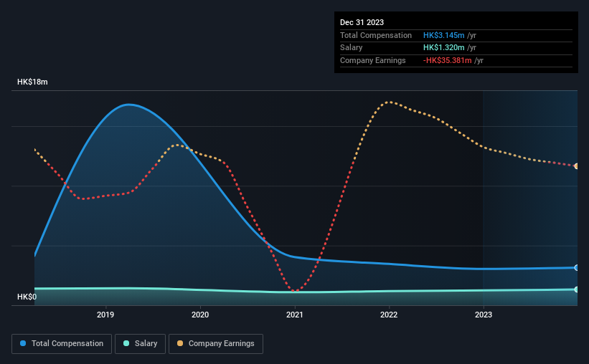
Task: Click the -HK$35.381m company earnings value
Action: [x=447, y=60]
